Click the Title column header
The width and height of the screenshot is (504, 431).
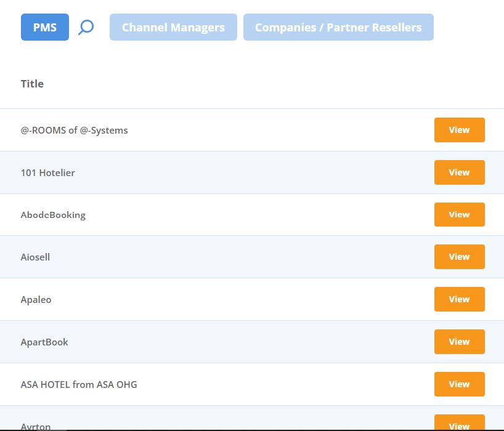pyautogui.click(x=32, y=84)
